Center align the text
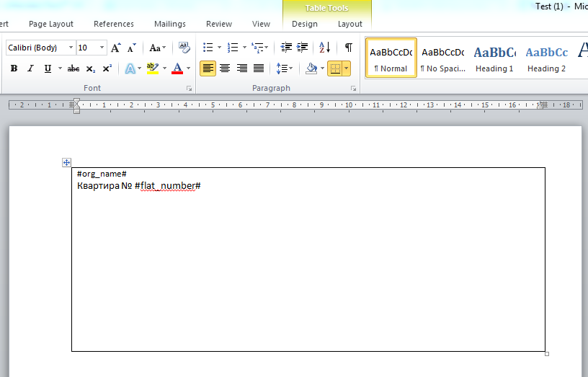 [x=225, y=68]
